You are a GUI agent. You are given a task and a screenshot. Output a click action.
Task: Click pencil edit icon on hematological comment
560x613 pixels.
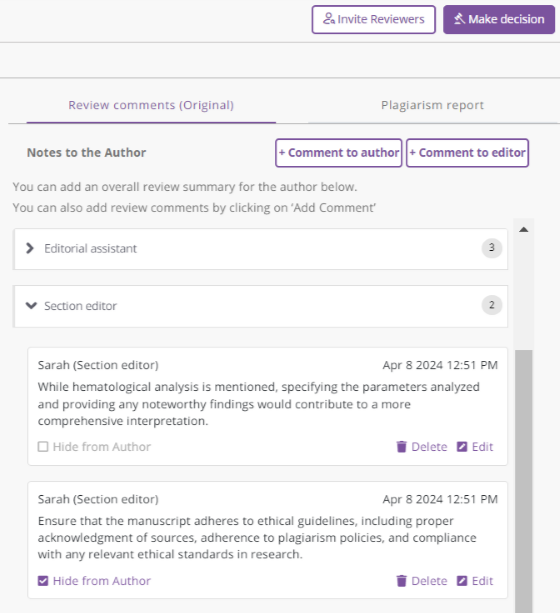click(x=462, y=446)
